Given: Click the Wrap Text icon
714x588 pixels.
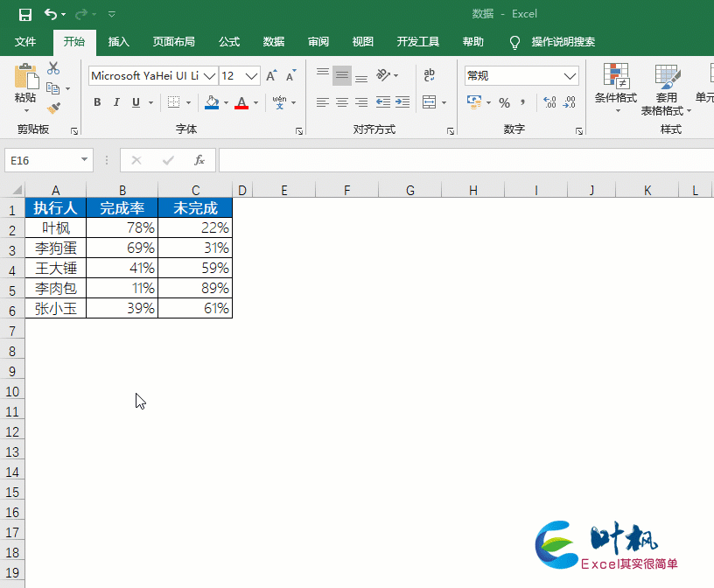Looking at the screenshot, I should click(x=429, y=75).
